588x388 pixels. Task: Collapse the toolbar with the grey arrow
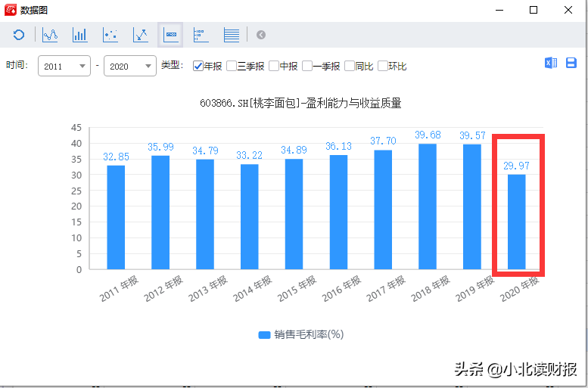tap(261, 35)
